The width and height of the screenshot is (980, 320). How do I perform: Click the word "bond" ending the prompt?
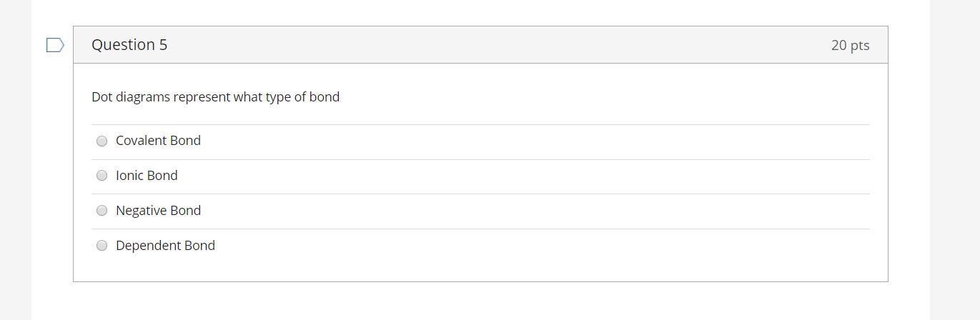click(325, 97)
